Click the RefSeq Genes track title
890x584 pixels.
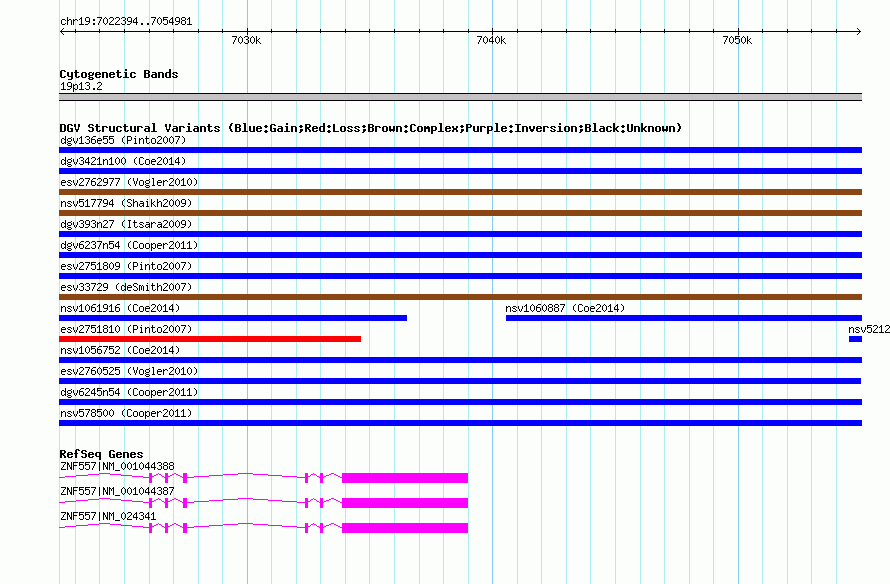click(101, 454)
